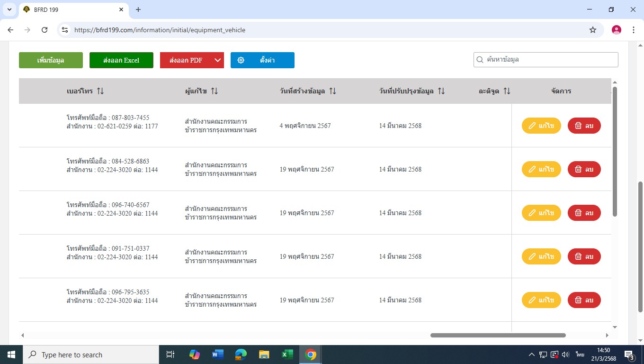Click the ค้นหาข้อมูล search field

(549, 60)
